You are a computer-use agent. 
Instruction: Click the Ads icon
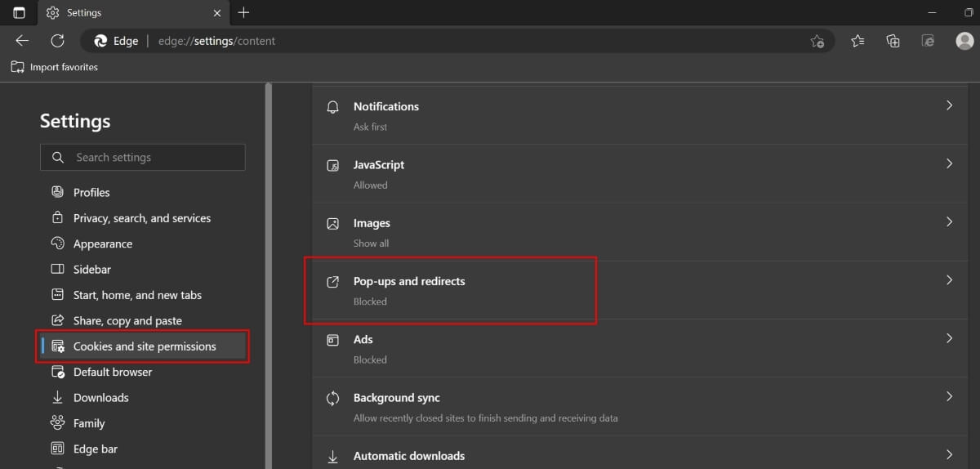(x=332, y=340)
